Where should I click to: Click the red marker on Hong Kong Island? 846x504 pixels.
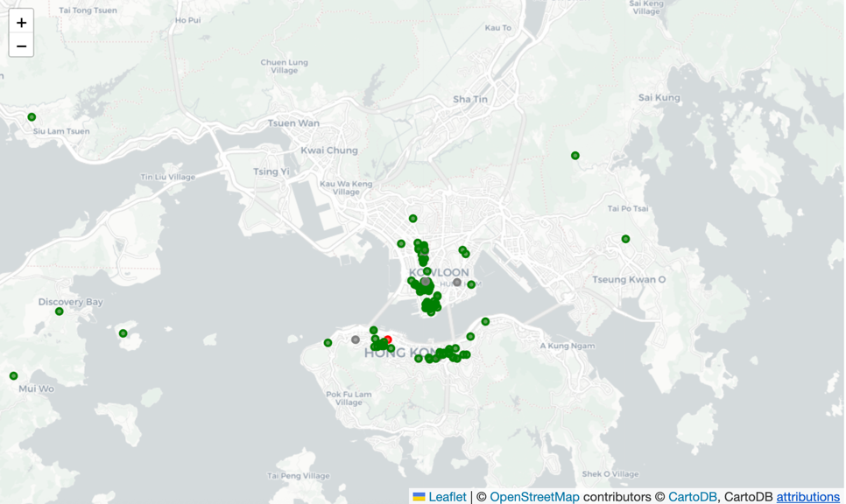tap(388, 340)
